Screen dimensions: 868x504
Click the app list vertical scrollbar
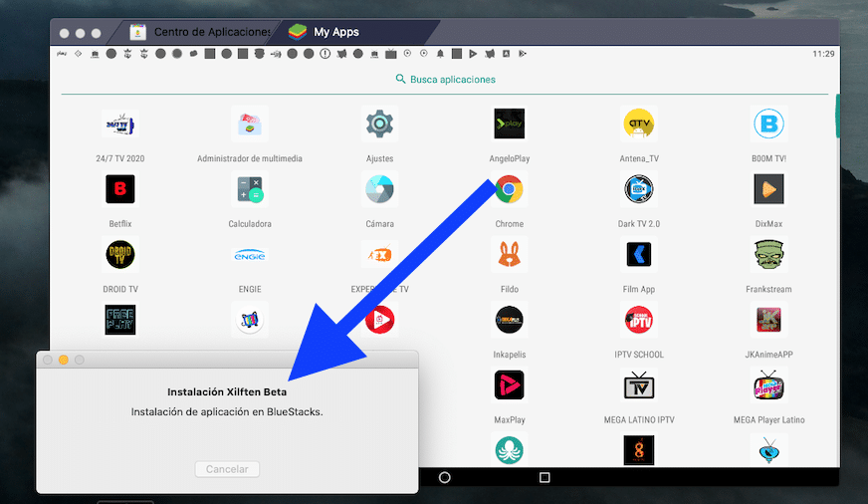tap(837, 120)
